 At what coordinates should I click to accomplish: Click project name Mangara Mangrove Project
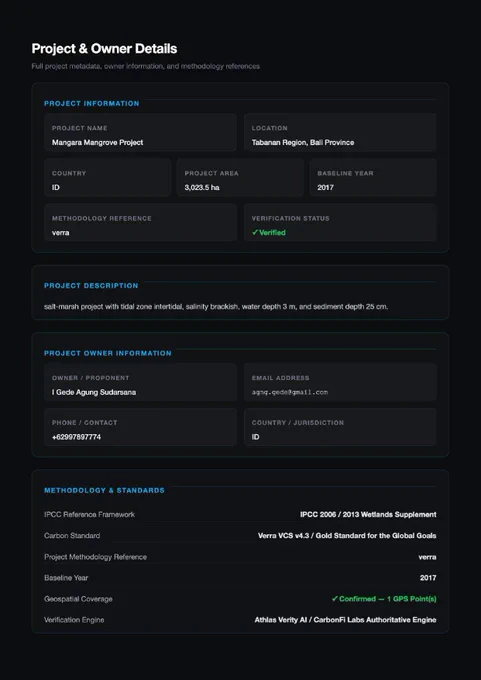(98, 142)
